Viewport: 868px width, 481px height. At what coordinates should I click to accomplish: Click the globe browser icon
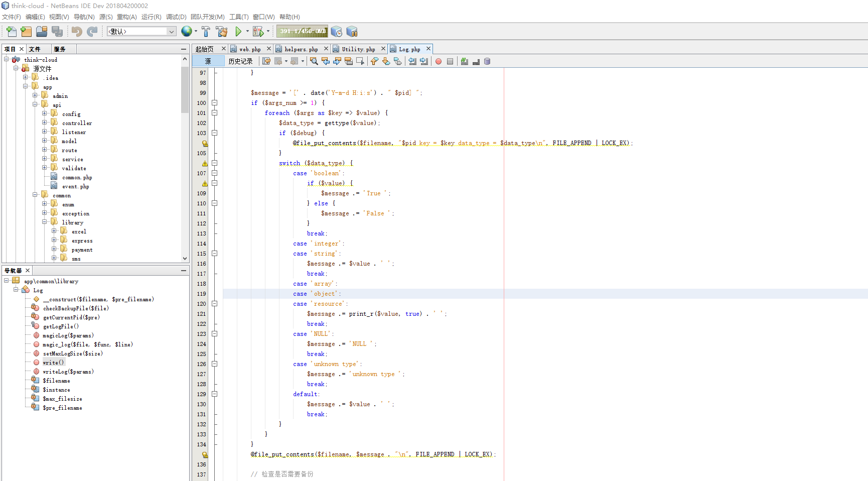(187, 32)
